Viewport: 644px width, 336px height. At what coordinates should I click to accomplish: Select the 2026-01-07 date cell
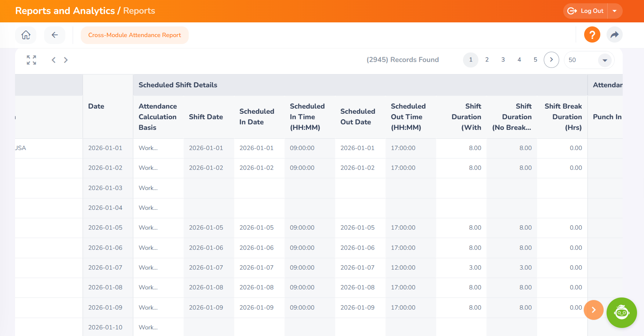click(105, 268)
